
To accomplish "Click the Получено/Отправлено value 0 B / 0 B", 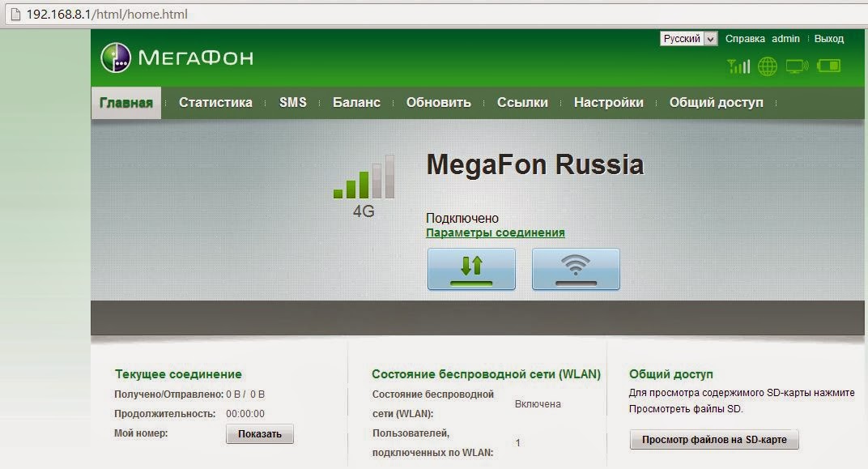I will (x=245, y=394).
